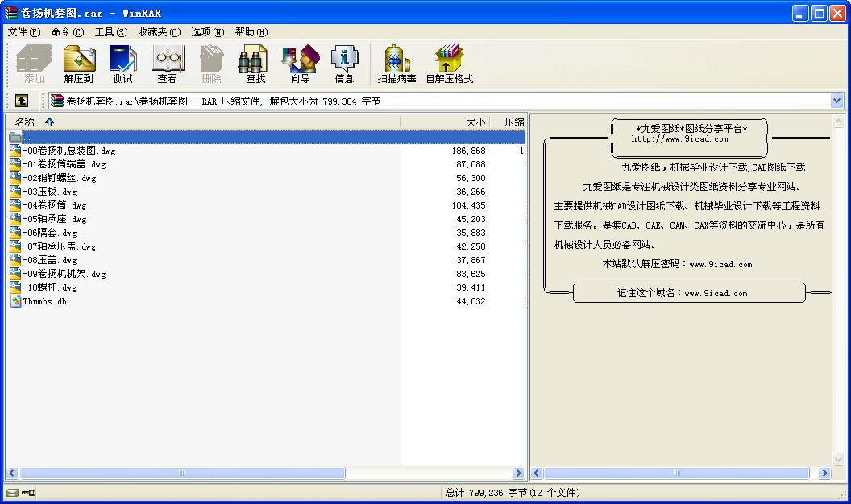Click size value 104,435
The height and width of the screenshot is (504, 851).
point(468,205)
